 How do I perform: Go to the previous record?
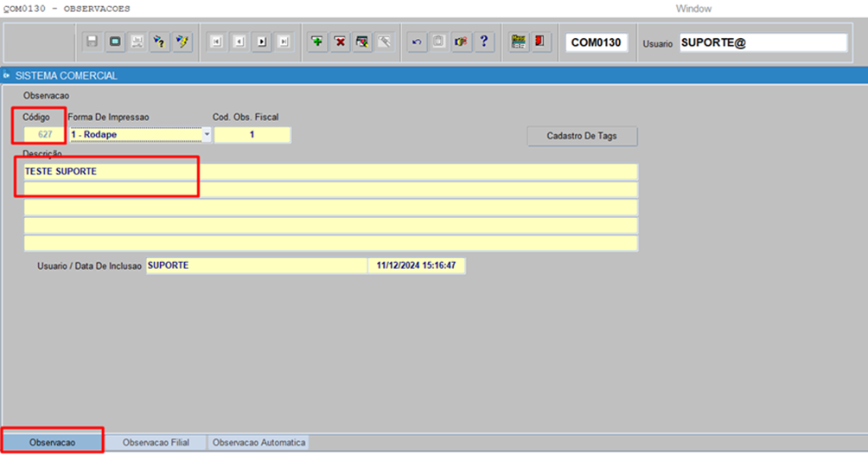pos(239,42)
